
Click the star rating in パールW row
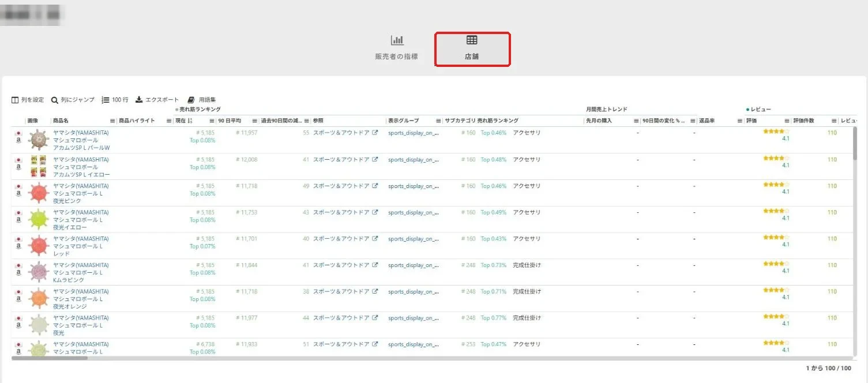click(776, 132)
